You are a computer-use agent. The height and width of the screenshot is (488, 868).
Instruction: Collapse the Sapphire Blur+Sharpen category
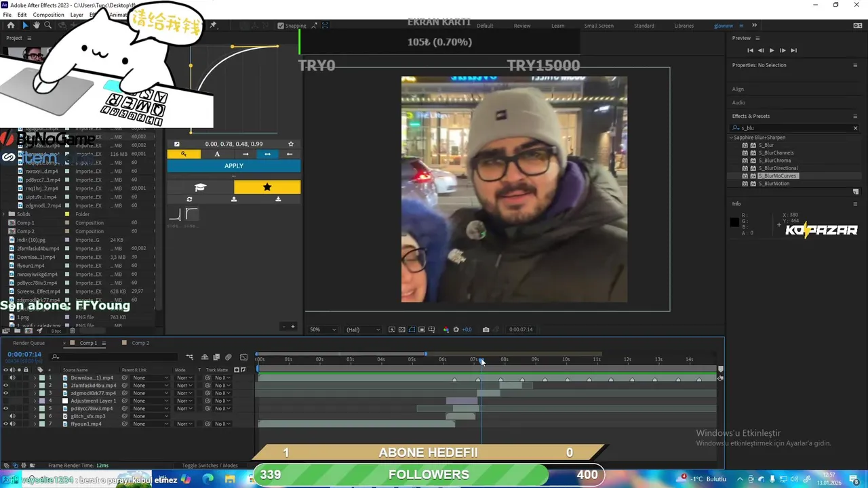point(731,138)
